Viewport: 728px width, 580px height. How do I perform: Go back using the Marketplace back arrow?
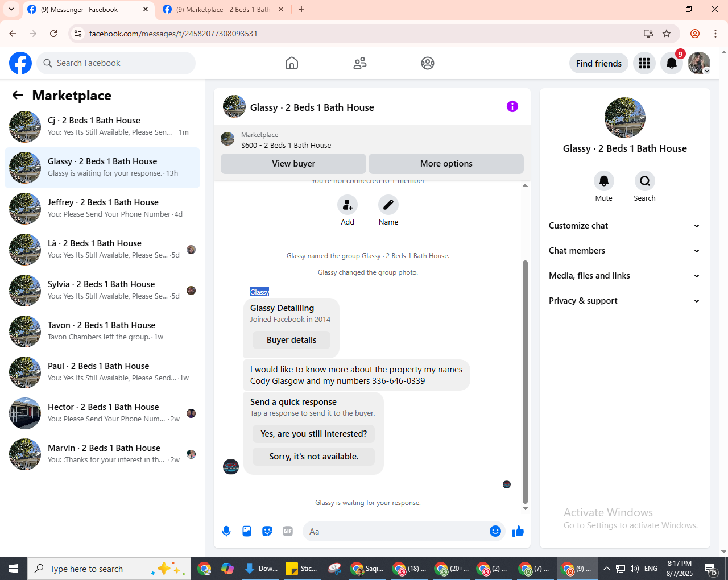coord(18,96)
